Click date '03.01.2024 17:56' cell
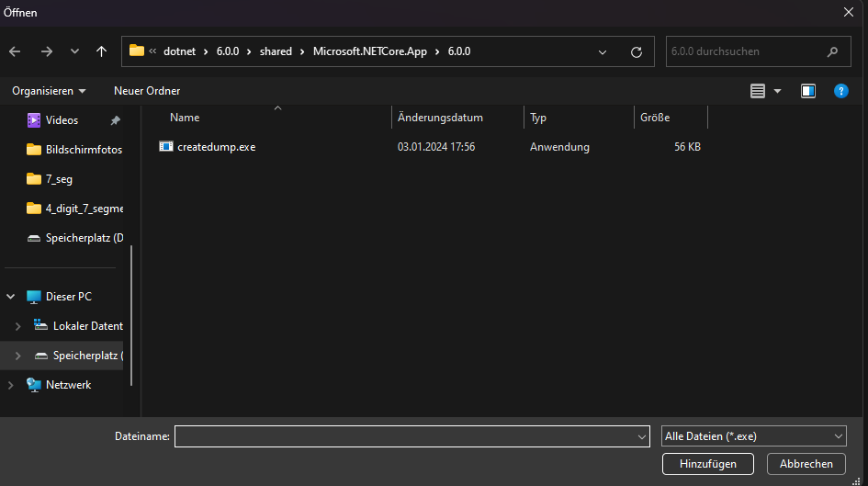The width and height of the screenshot is (868, 486). (x=436, y=147)
